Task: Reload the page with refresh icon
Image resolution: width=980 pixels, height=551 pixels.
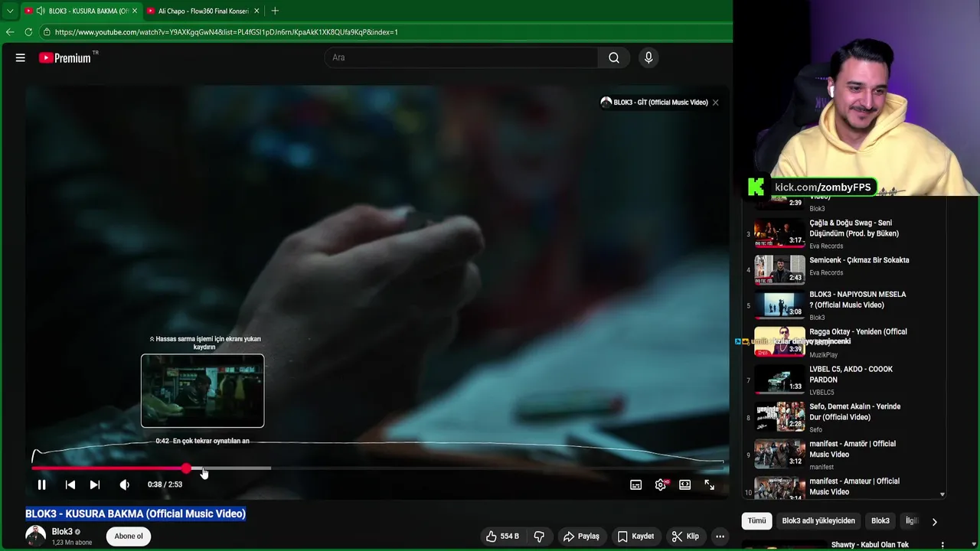Action: tap(28, 32)
